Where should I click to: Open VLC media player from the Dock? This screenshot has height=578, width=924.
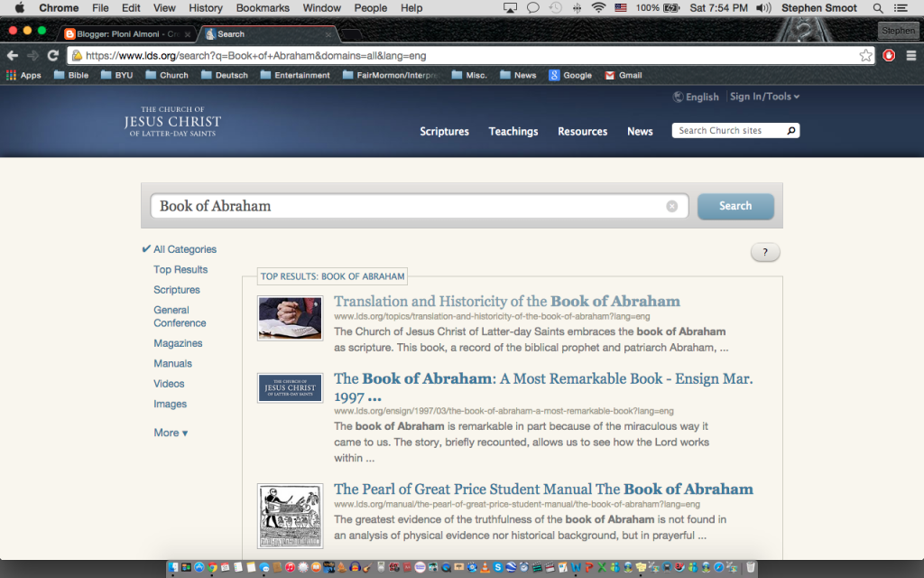[485, 567]
